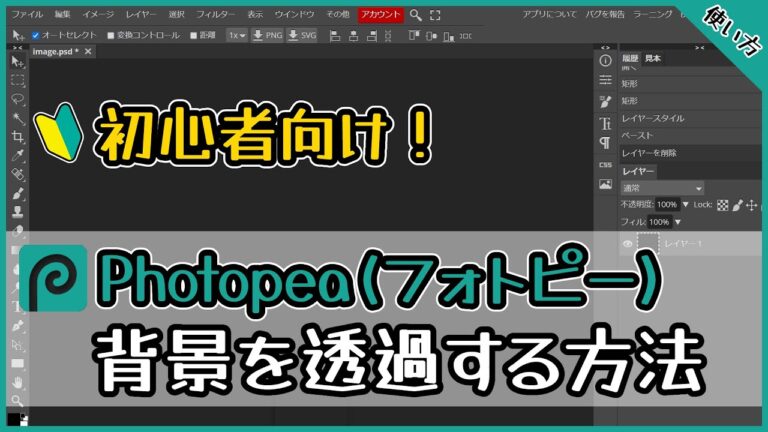Toggle the オートセレクト checkbox
This screenshot has width=768, height=432.
coord(35,35)
